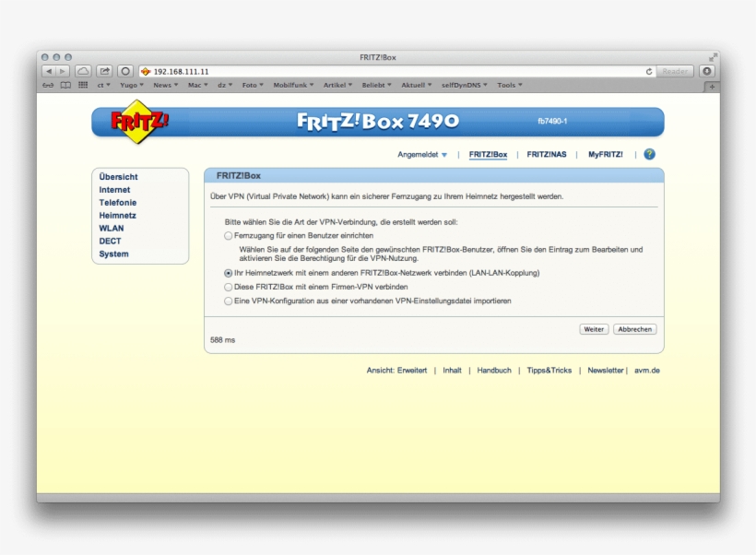756x555 pixels.
Task: Open the blue help question mark
Action: 649,154
